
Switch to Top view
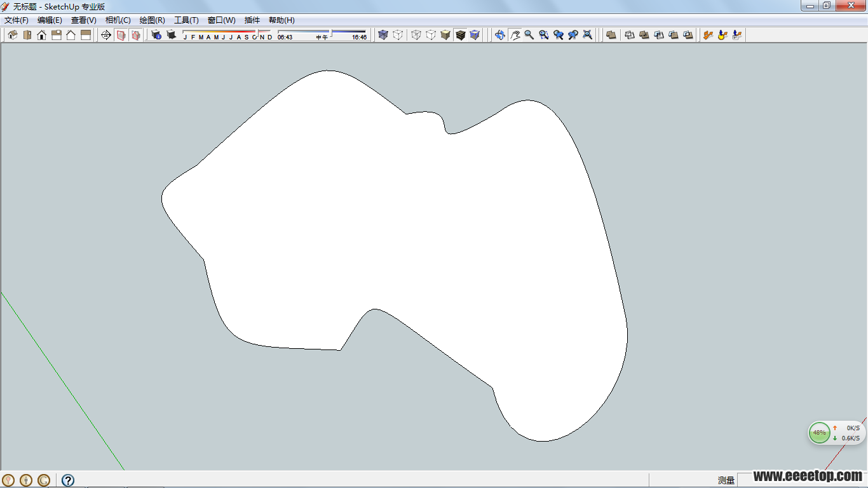tap(27, 35)
